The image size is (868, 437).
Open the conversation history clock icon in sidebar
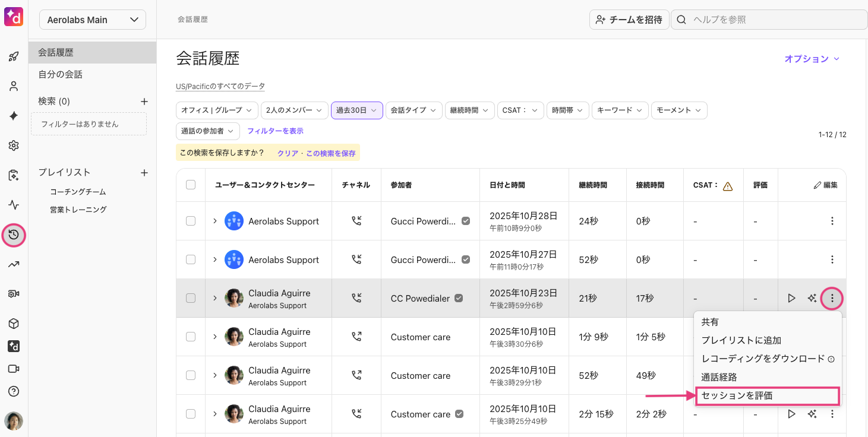coord(14,235)
